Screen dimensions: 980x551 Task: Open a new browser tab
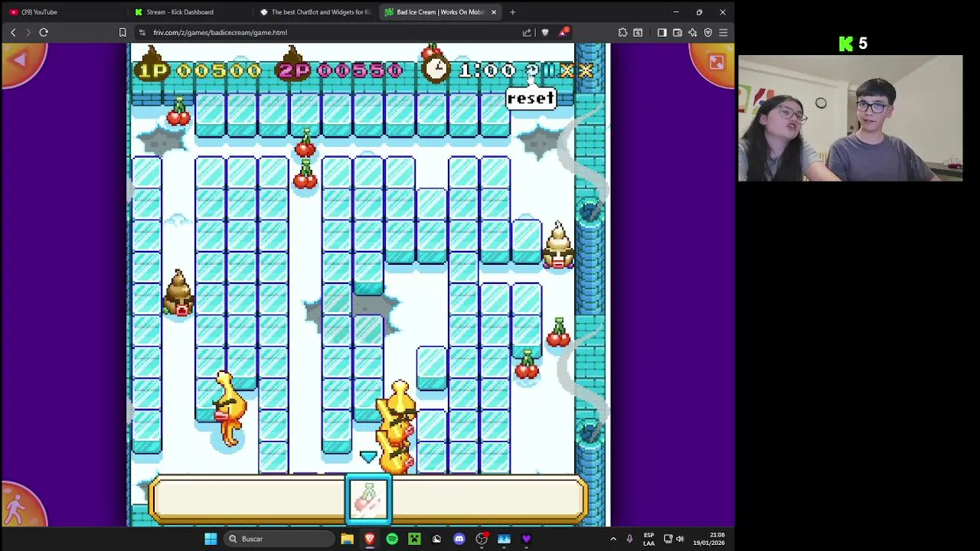click(x=512, y=11)
